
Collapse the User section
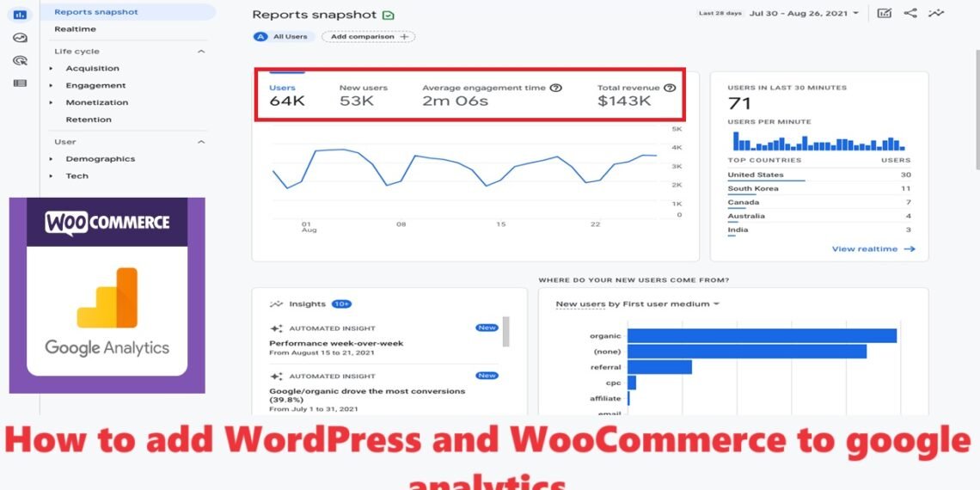201,142
